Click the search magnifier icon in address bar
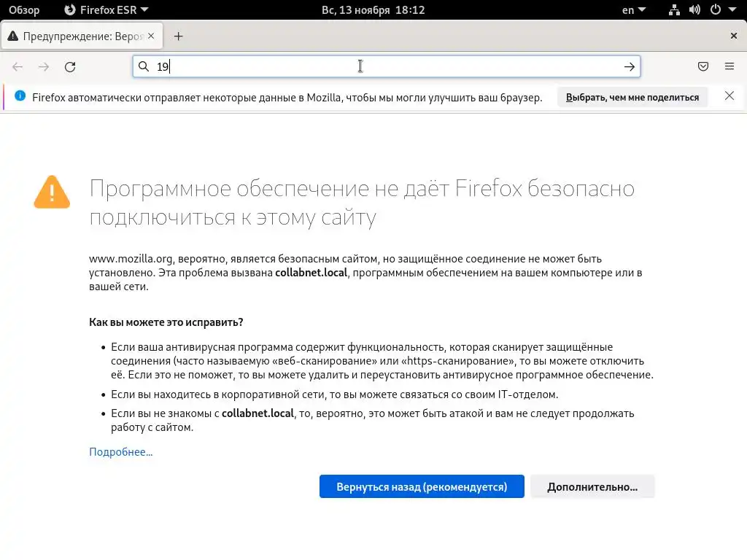 [144, 66]
